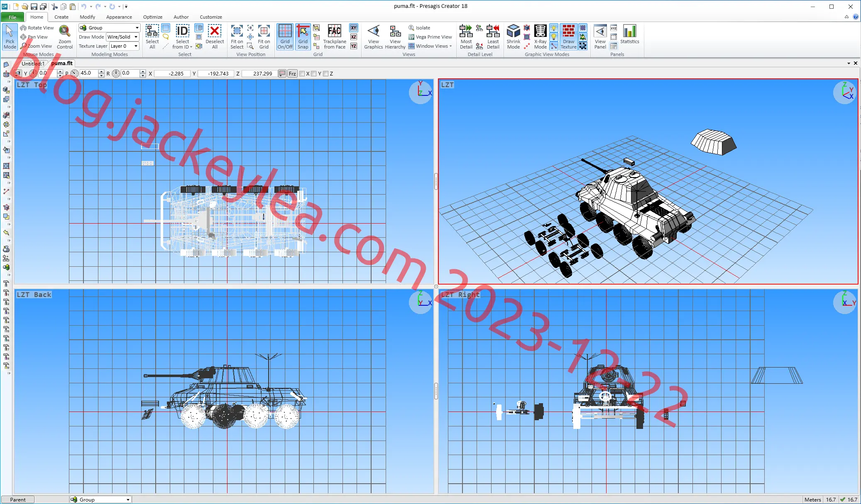Click the Deselect All icon

215,37
